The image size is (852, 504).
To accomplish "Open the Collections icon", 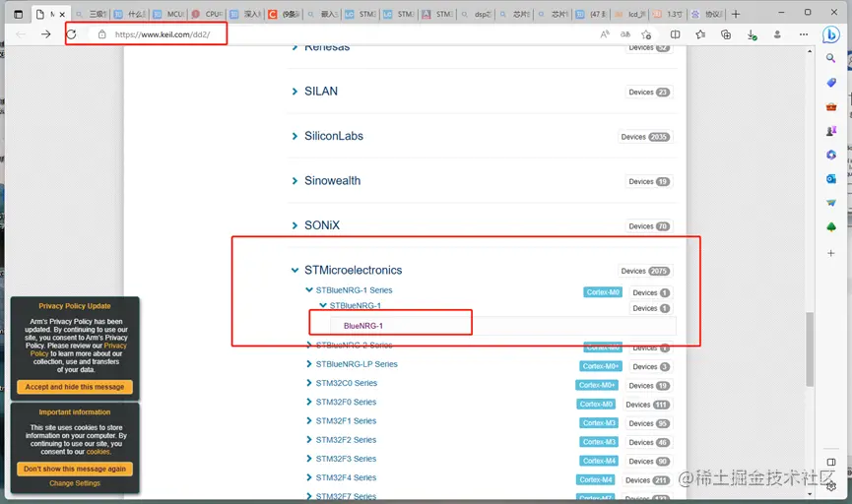I will click(725, 34).
